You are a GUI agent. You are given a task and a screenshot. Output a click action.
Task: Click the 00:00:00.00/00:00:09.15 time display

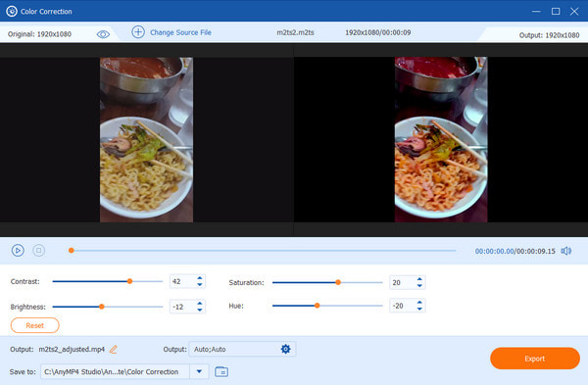(514, 251)
